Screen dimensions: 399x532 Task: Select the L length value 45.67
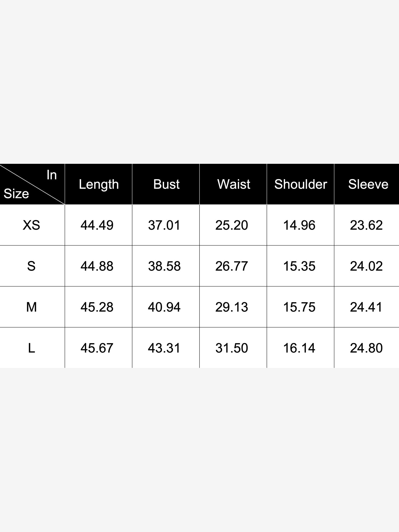coord(97,348)
